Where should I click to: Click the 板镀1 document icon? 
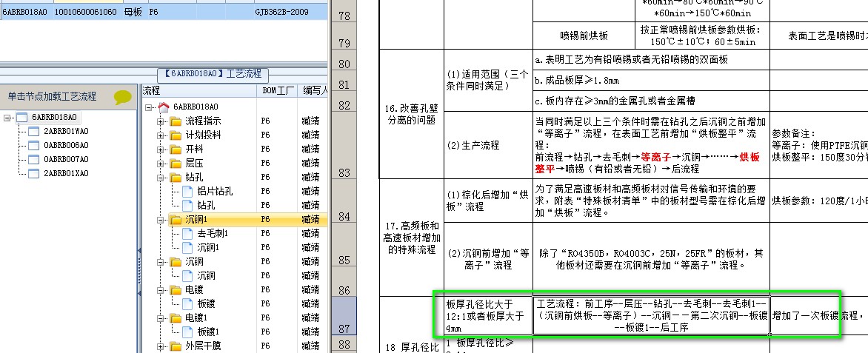[187, 332]
